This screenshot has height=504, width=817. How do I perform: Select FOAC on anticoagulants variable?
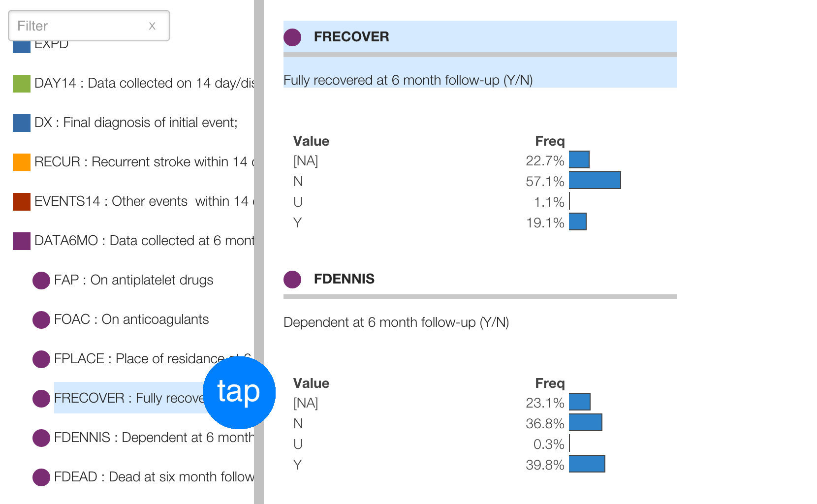131,319
